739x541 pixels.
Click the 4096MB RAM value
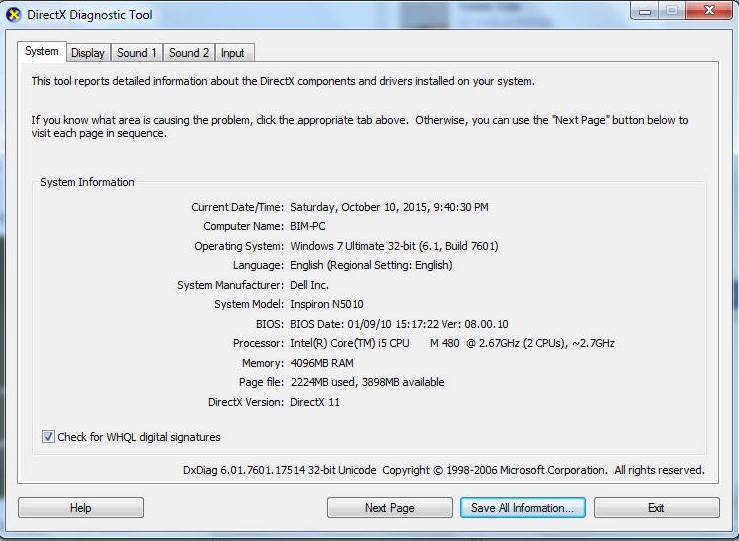(x=322, y=363)
